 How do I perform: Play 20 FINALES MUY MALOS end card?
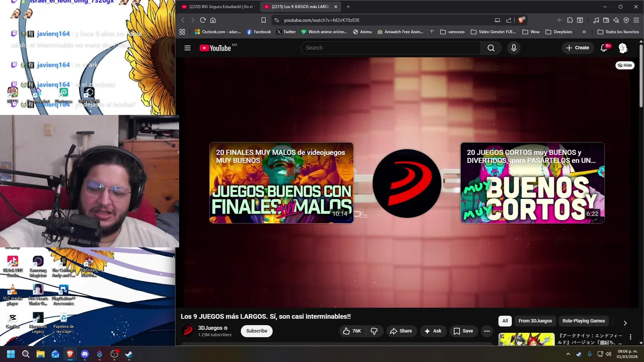click(281, 183)
